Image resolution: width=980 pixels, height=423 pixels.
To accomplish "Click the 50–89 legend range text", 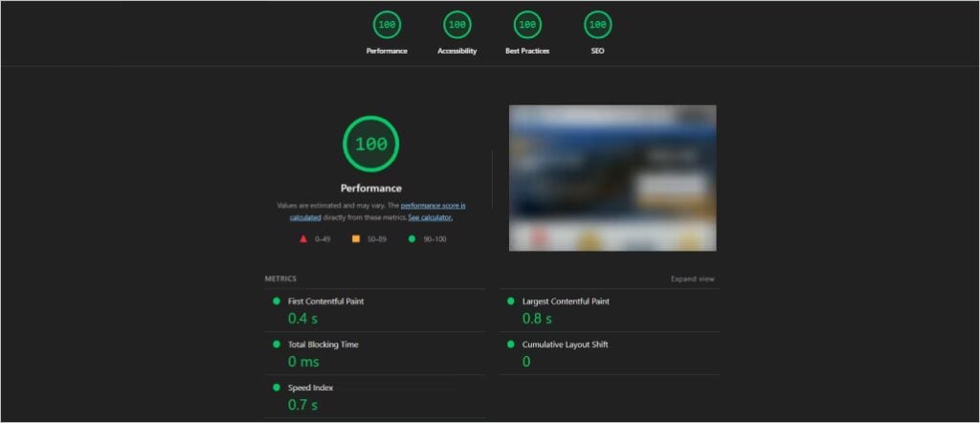I will pos(377,239).
